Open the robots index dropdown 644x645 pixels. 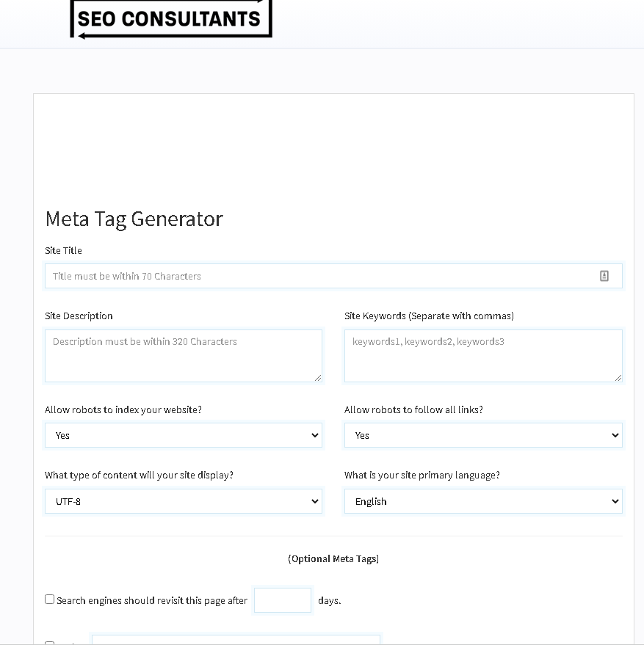[x=183, y=435]
